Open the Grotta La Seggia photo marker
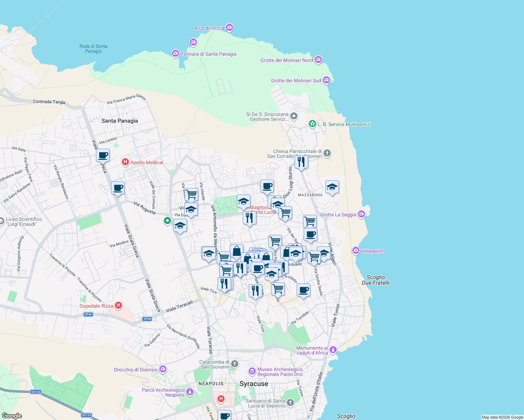This screenshot has width=524, height=420. (361, 215)
